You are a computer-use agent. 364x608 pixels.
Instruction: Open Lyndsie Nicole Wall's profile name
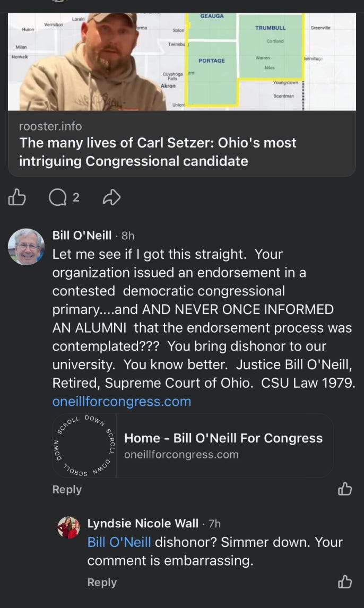point(143,524)
